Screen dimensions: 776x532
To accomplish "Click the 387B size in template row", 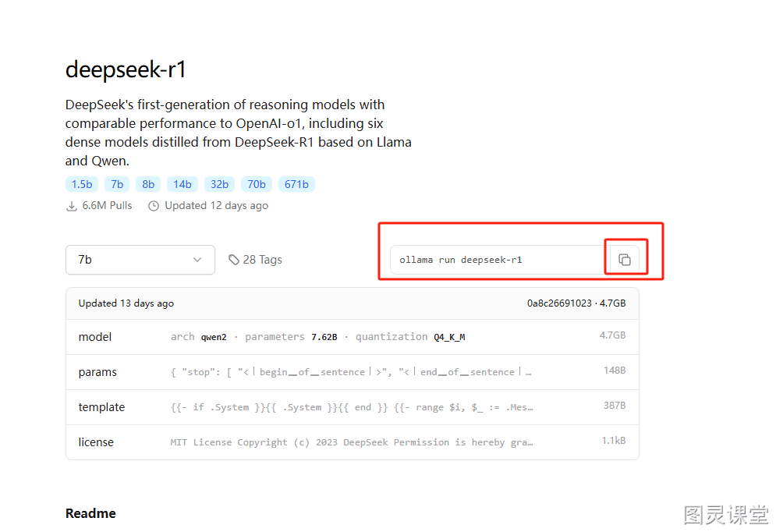I will 615,406.
